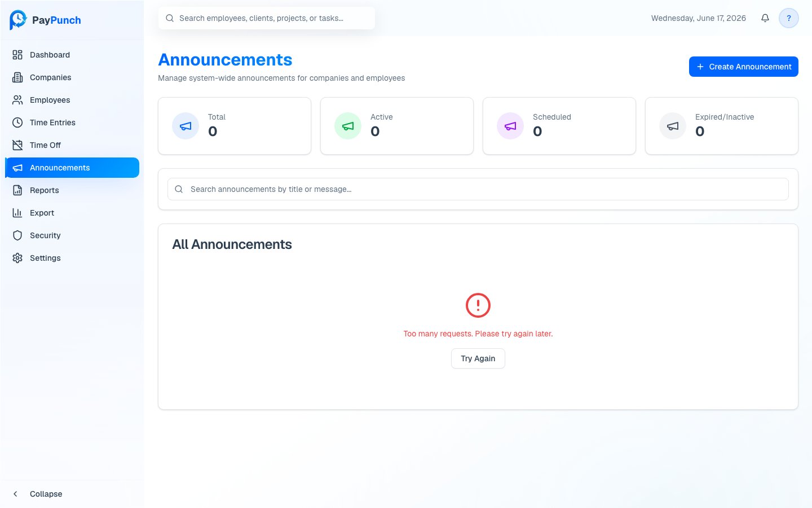Click the red error alert icon
Image resolution: width=812 pixels, height=508 pixels.
(x=478, y=305)
